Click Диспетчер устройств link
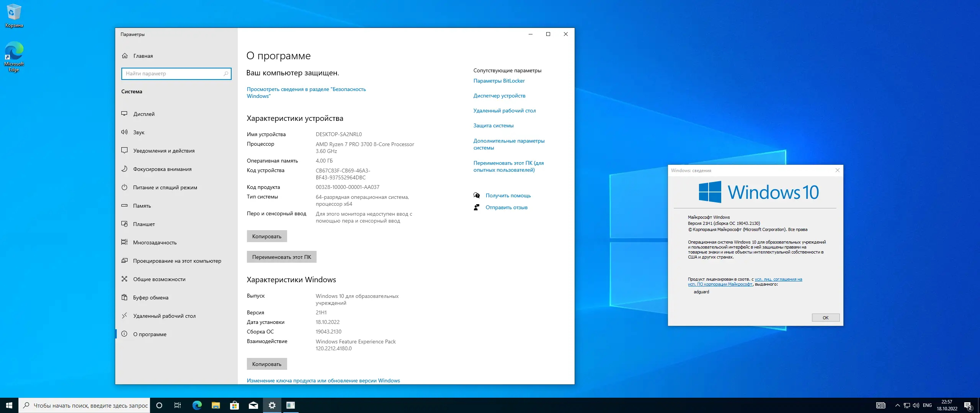 499,96
